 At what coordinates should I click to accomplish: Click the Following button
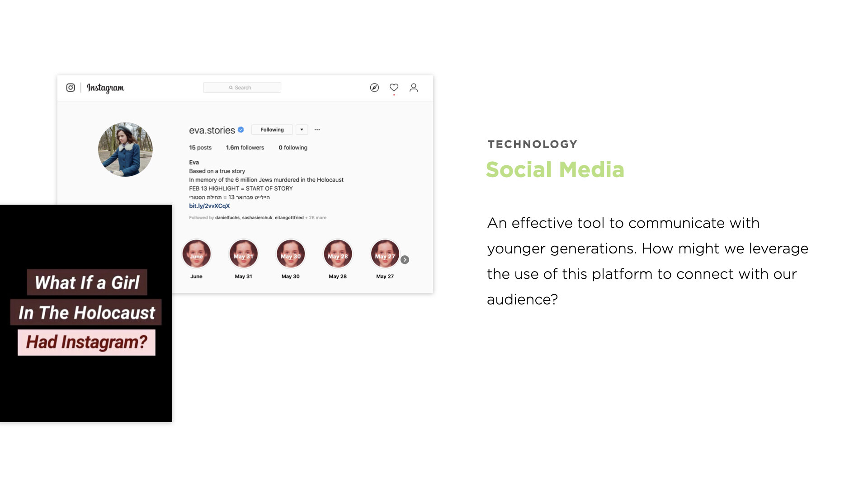(x=272, y=130)
